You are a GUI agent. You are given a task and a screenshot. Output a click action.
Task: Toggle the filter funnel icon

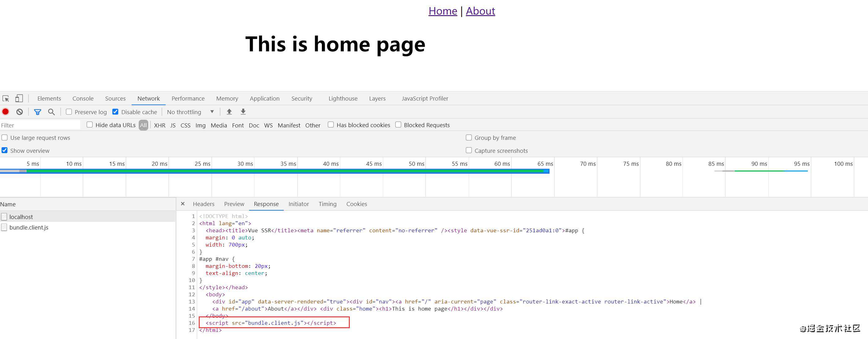pos(37,112)
